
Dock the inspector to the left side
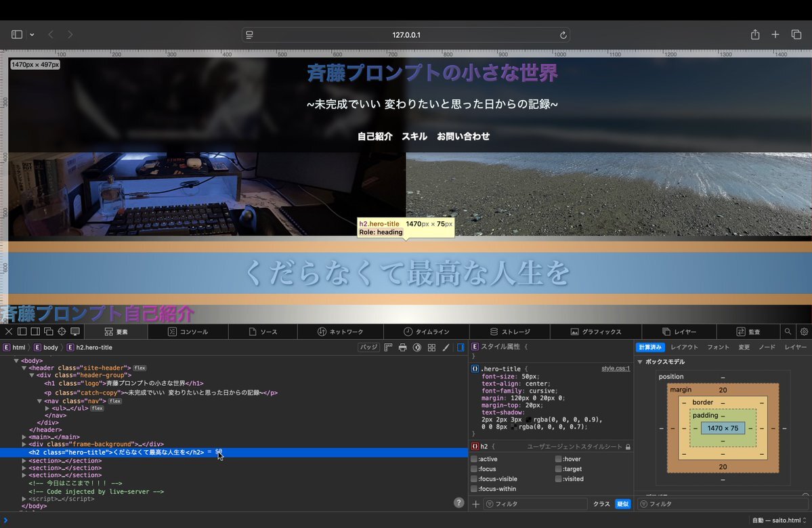pyautogui.click(x=22, y=331)
